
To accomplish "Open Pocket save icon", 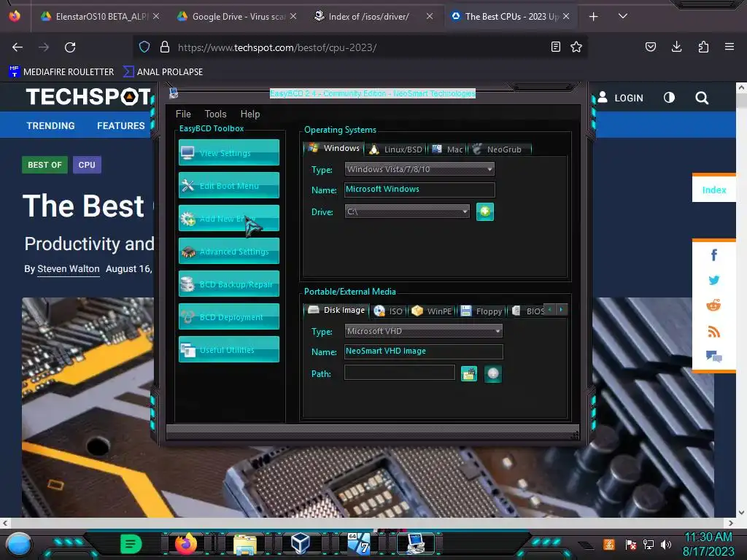I will click(x=650, y=47).
